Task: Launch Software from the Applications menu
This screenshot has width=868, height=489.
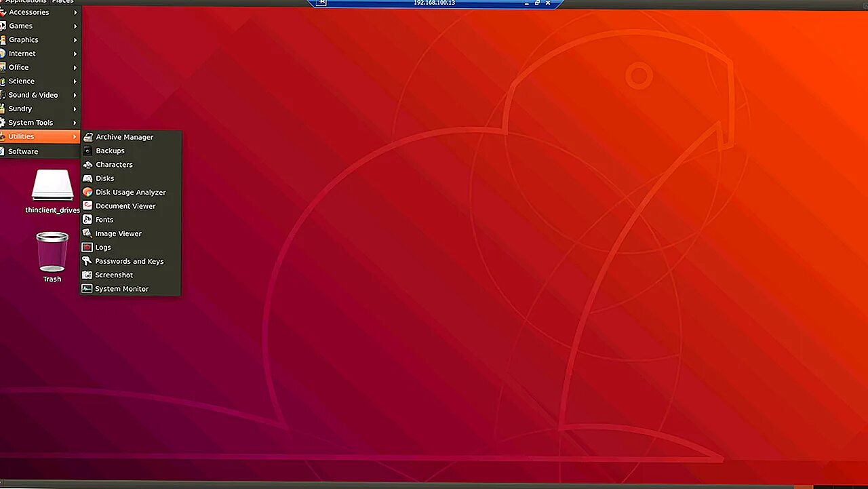Action: [x=40, y=151]
